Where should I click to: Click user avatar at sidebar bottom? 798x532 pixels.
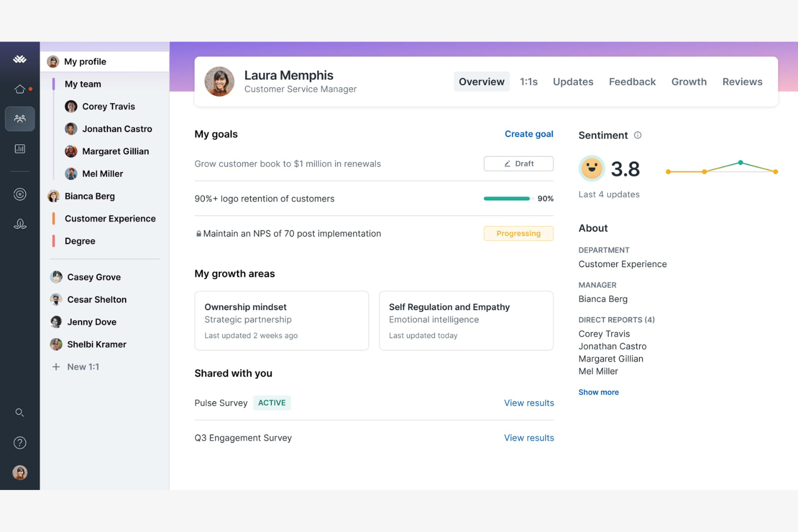[x=20, y=473]
